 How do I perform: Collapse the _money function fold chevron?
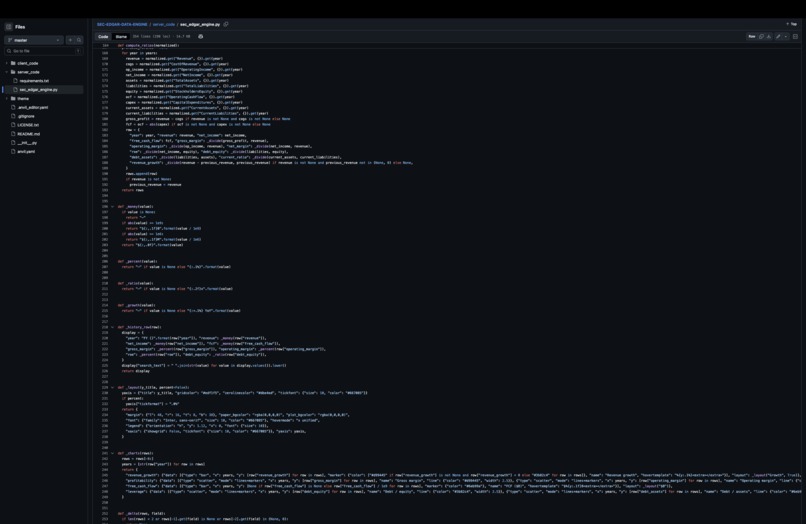pyautogui.click(x=113, y=207)
